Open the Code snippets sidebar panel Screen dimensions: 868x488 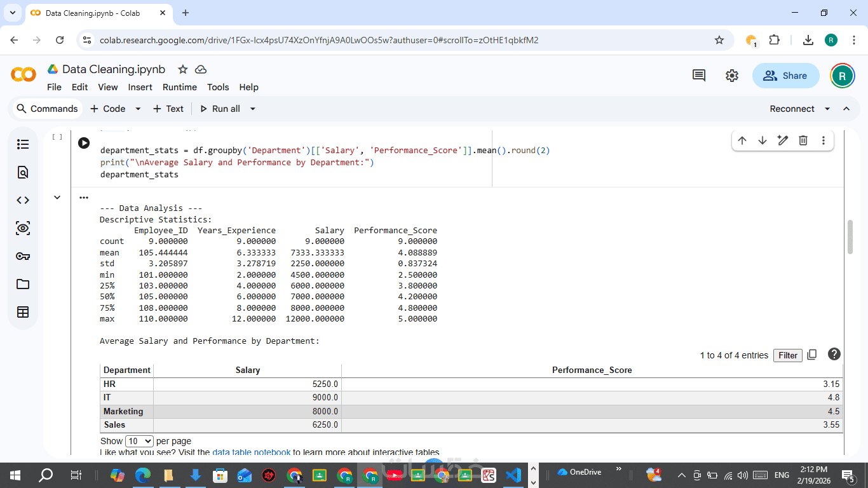tap(23, 200)
